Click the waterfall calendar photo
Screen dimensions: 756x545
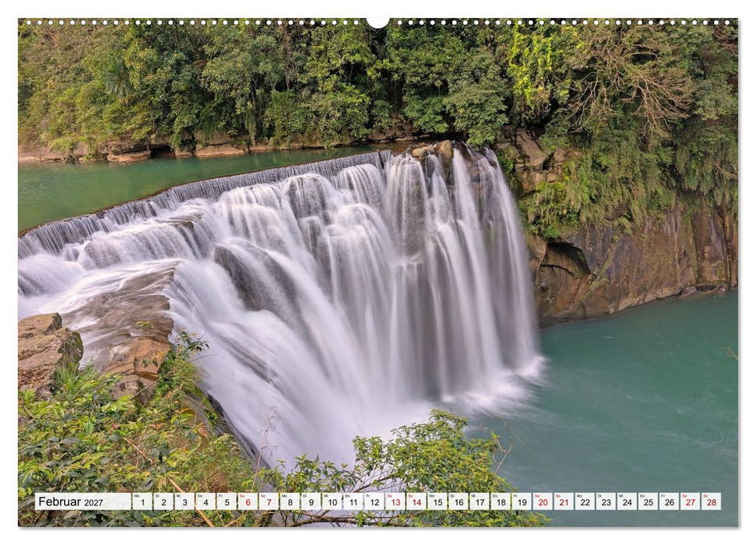(378, 272)
